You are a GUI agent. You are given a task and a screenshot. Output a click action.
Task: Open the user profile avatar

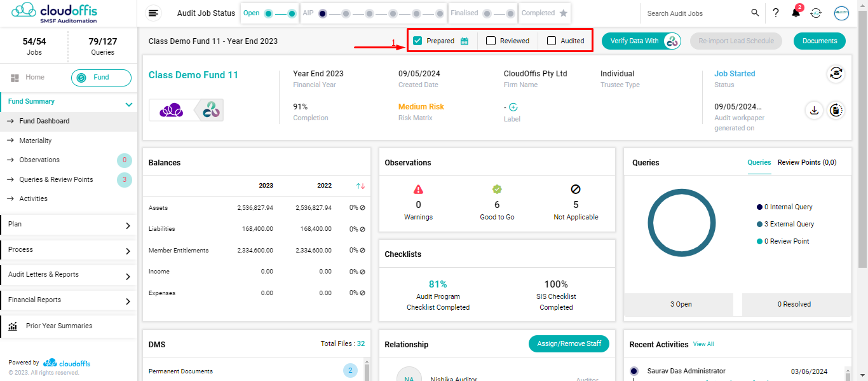click(841, 13)
